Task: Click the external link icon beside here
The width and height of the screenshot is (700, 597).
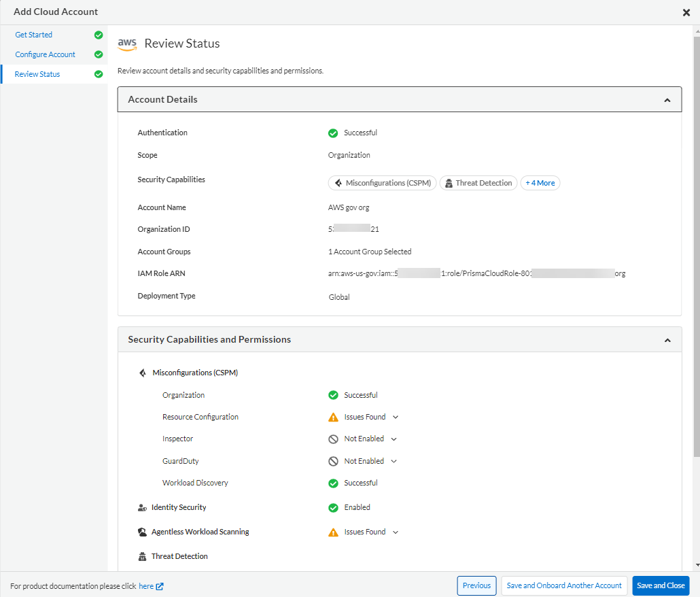Action: coord(160,586)
